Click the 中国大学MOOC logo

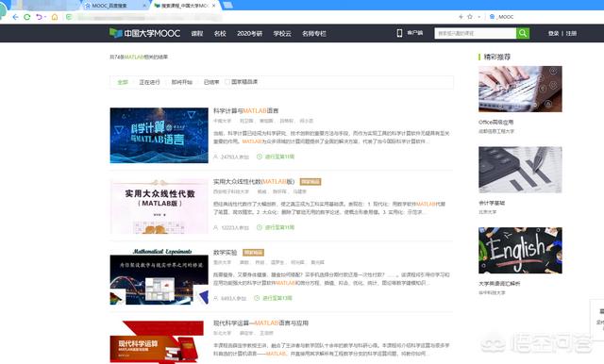[144, 33]
